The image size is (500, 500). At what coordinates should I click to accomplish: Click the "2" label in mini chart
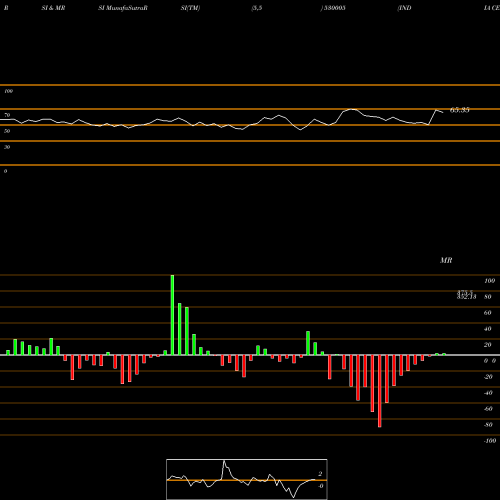coord(320,474)
